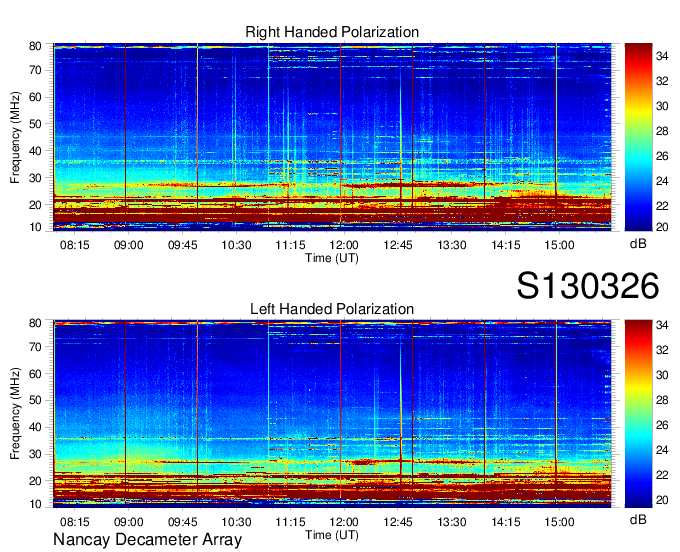The image size is (680, 552).
Task: Click 20 MHz tick of Right Handed plot
Action: click(x=35, y=205)
